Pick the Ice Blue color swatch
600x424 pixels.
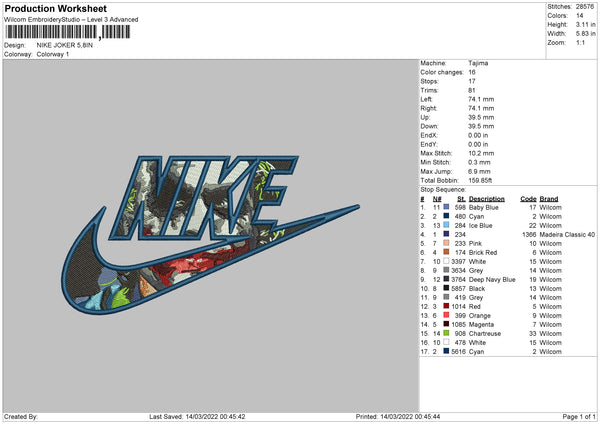coord(446,225)
